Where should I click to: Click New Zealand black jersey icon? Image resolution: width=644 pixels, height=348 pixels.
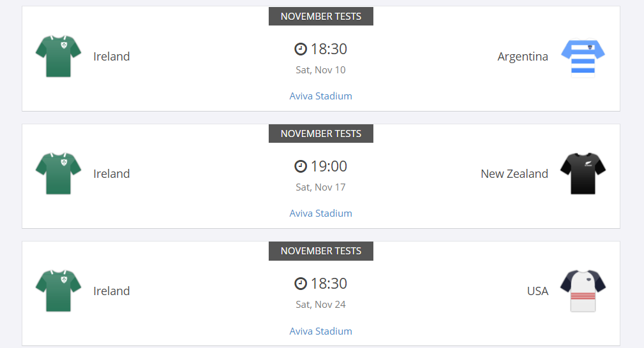point(583,173)
